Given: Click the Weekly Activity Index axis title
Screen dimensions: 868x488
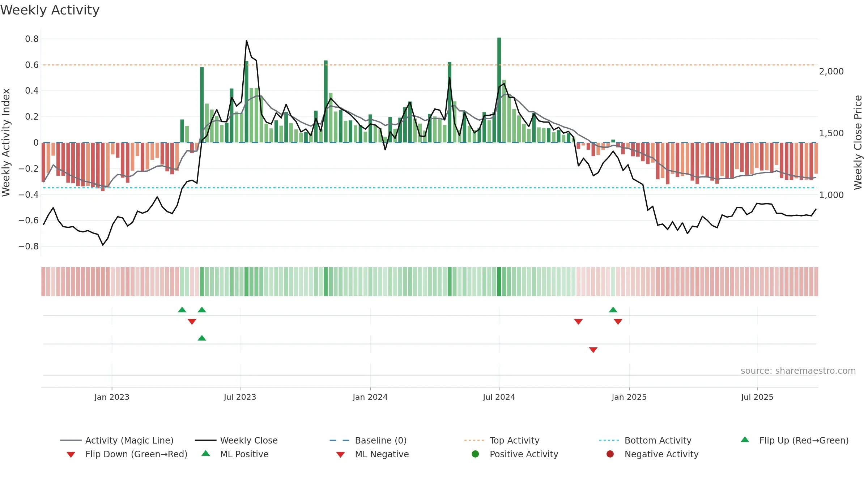Looking at the screenshot, I should tap(6, 142).
